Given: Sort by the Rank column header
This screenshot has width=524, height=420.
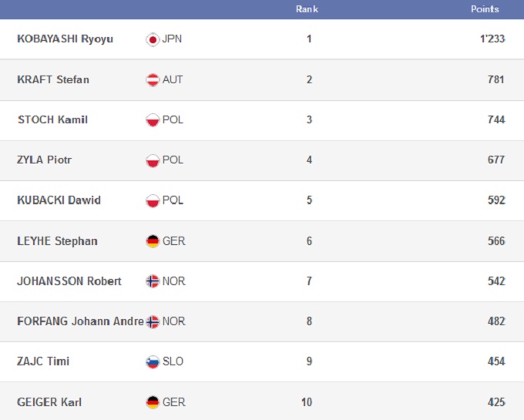Looking at the screenshot, I should coord(307,9).
